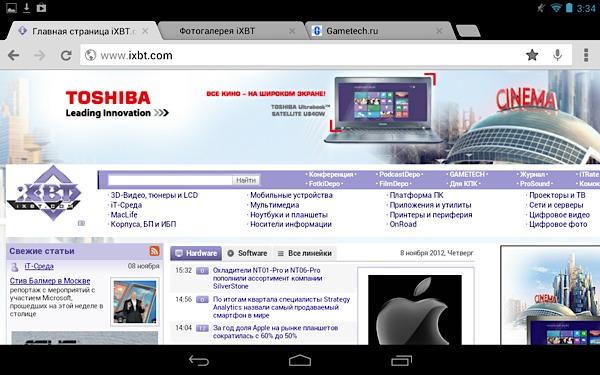Image resolution: width=600 pixels, height=375 pixels.
Task: Open the Play Store notification icon
Action: pos(41,8)
